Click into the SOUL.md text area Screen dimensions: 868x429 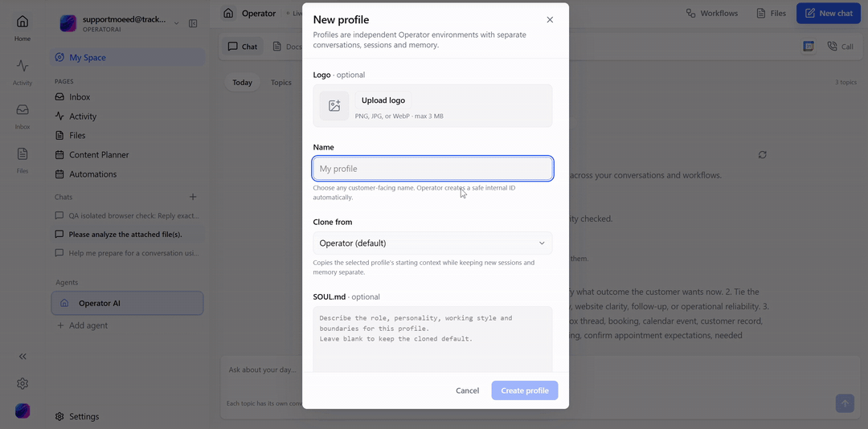point(432,339)
